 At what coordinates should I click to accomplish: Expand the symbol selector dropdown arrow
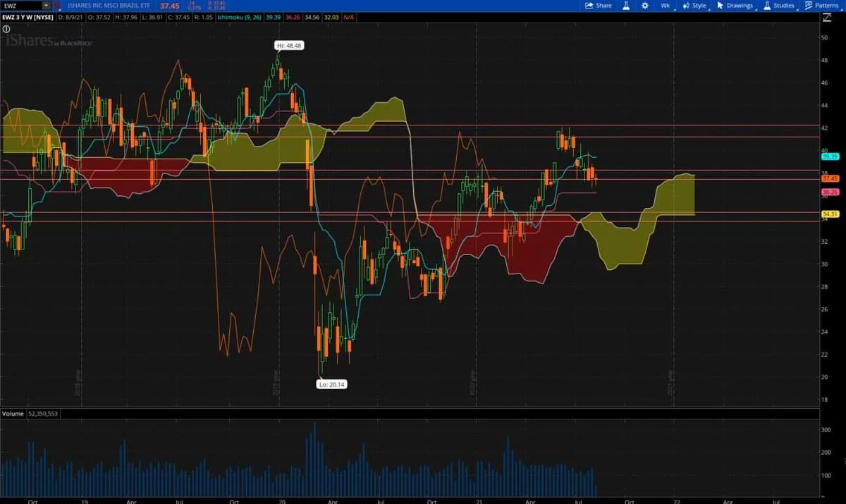coord(47,6)
